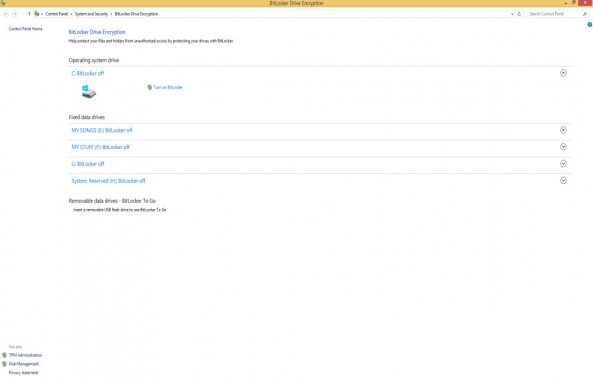Click BitLocker Drive Encryption in the breadcrumb
The height and width of the screenshot is (380, 593).
136,14
